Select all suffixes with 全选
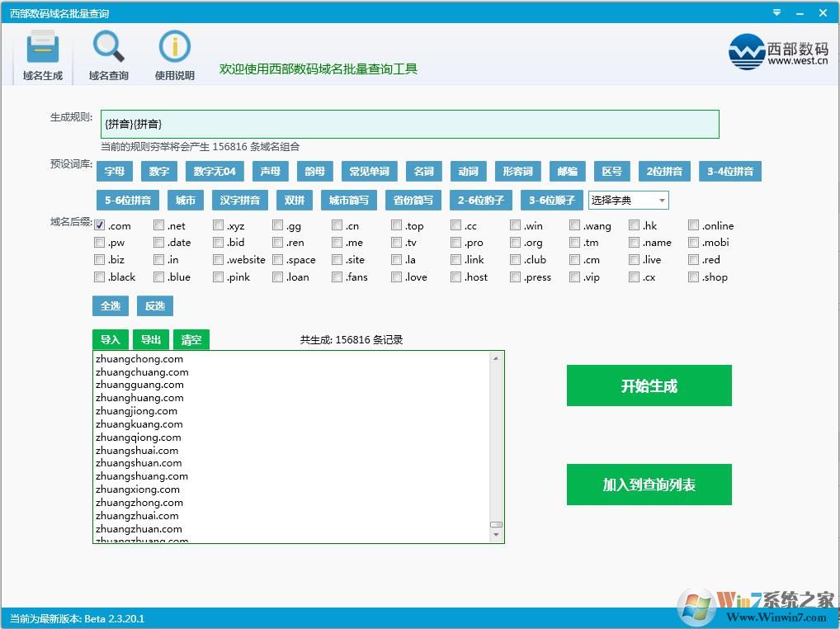 pyautogui.click(x=110, y=305)
